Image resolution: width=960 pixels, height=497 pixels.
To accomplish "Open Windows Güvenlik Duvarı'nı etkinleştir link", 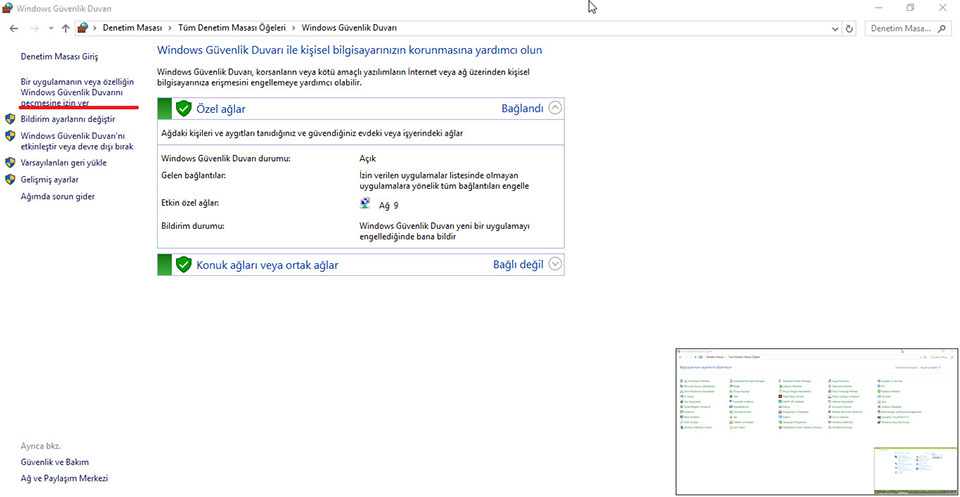I will pyautogui.click(x=77, y=141).
